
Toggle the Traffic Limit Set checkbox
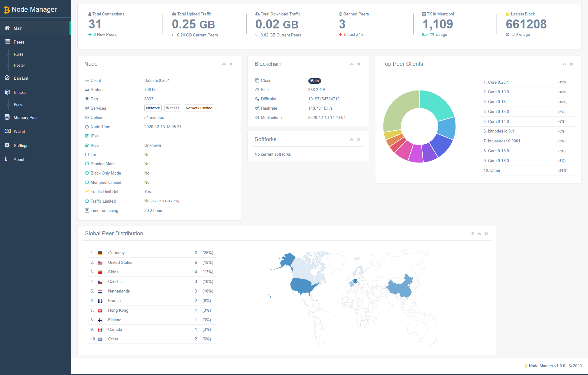tap(87, 192)
